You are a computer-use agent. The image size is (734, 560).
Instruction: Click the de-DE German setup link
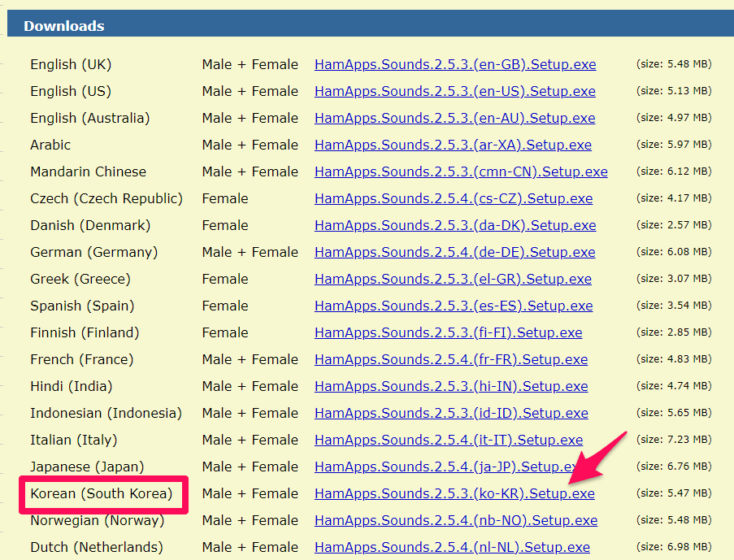[x=454, y=252]
